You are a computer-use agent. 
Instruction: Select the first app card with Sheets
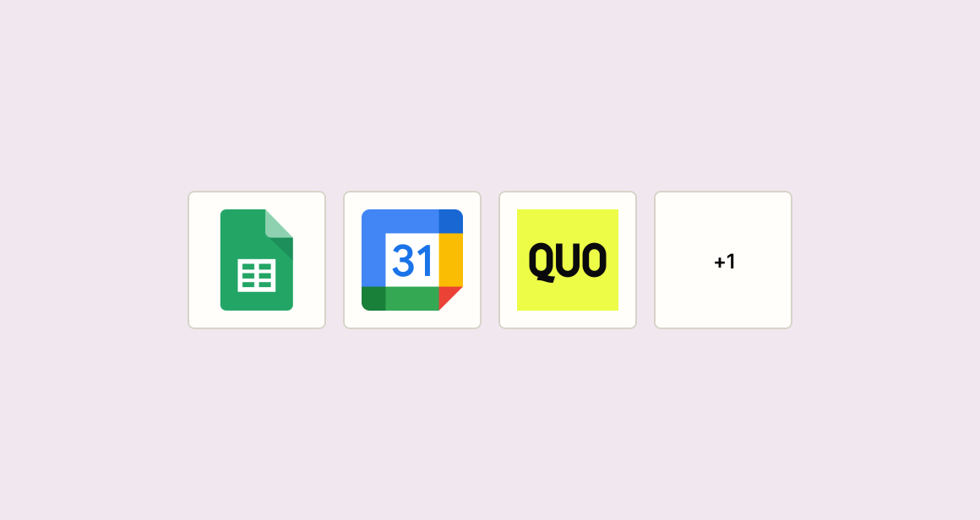257,260
